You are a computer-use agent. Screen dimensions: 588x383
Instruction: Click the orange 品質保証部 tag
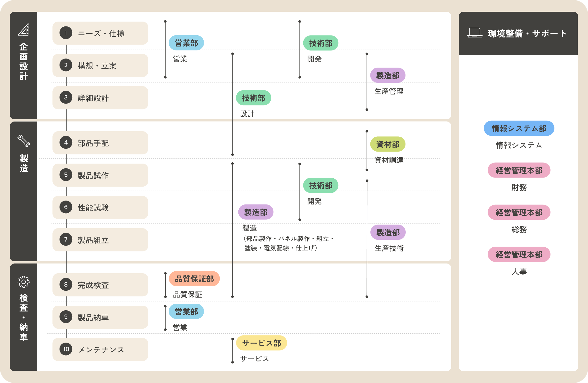[x=194, y=279]
